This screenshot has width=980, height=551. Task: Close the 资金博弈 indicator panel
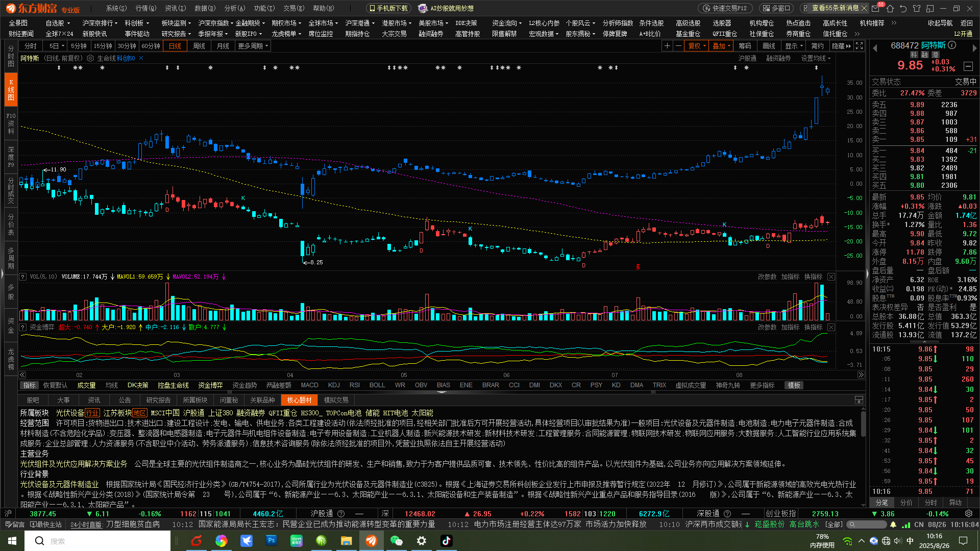[x=831, y=327]
